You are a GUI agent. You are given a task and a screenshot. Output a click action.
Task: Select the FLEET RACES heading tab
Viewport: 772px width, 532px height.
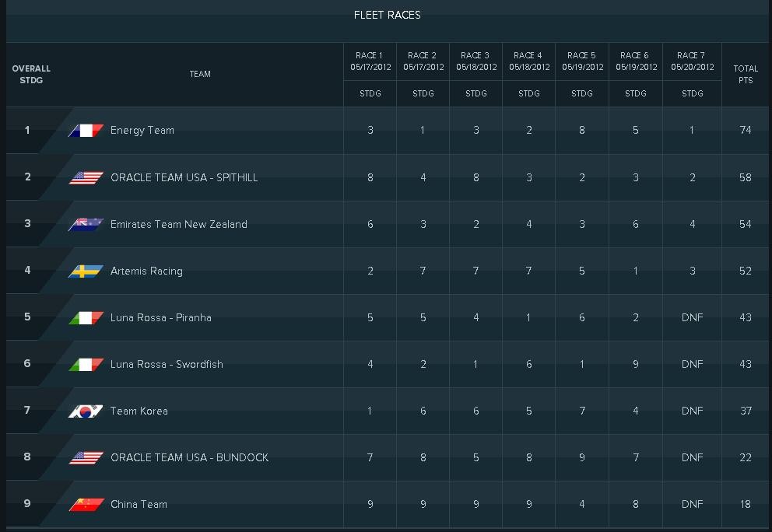pyautogui.click(x=387, y=15)
